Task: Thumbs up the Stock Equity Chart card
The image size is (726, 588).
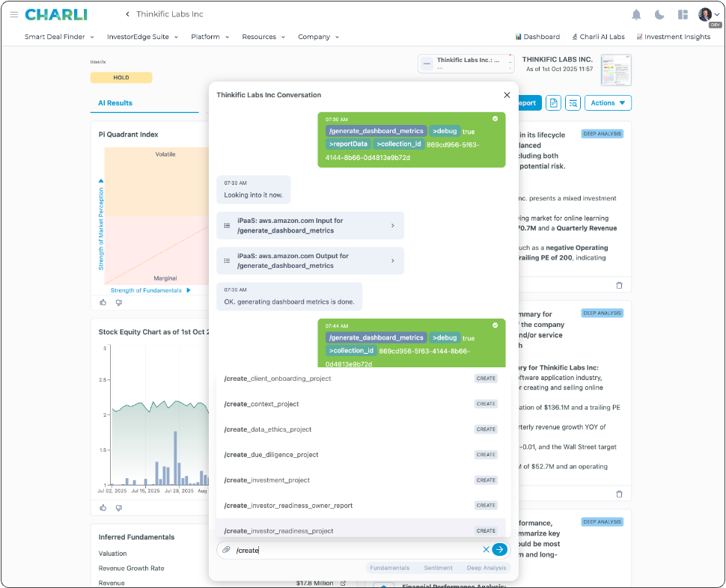Action: point(103,508)
